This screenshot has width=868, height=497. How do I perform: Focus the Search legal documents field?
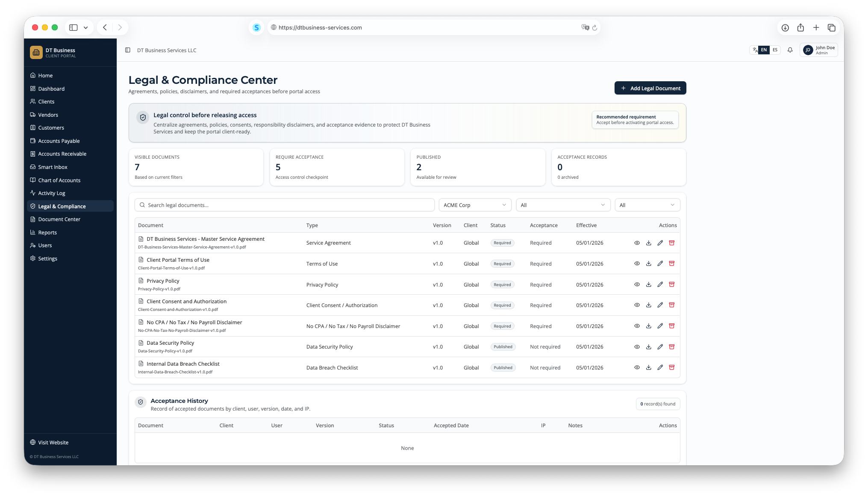[x=285, y=205]
